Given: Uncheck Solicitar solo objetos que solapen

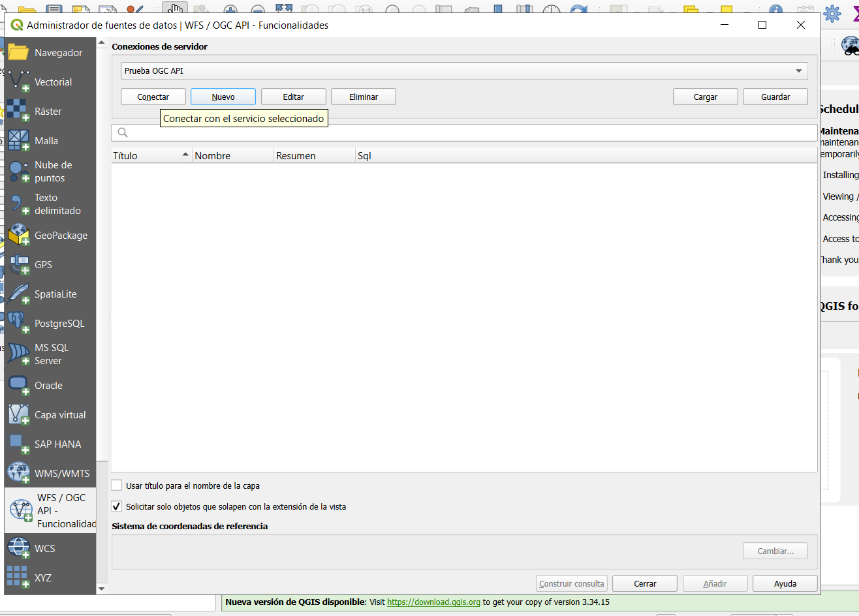Looking at the screenshot, I should pyautogui.click(x=117, y=506).
